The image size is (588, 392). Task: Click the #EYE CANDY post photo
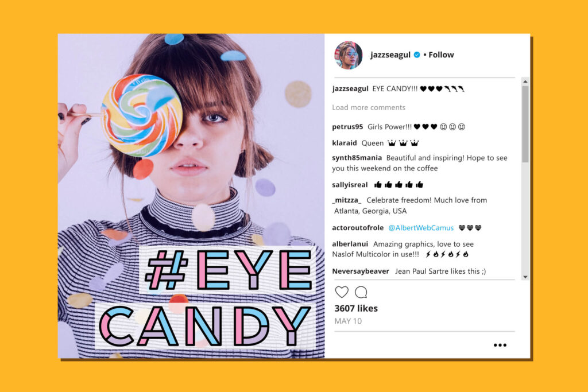191,196
